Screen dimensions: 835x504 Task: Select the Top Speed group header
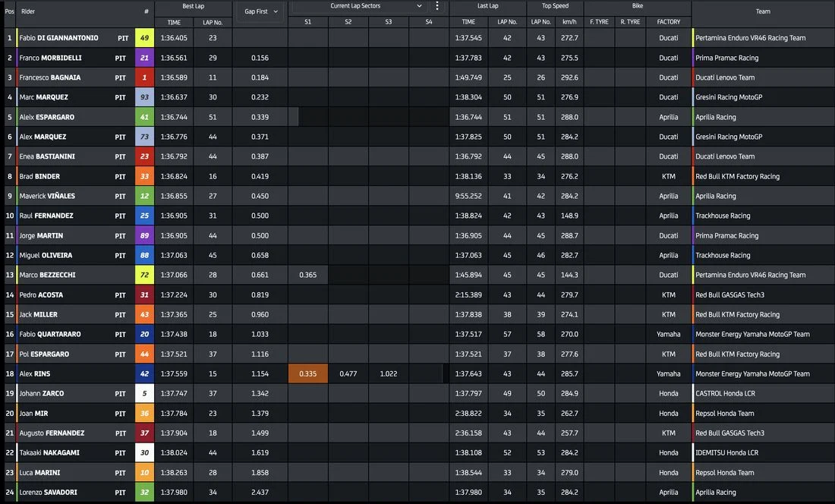[x=555, y=6]
